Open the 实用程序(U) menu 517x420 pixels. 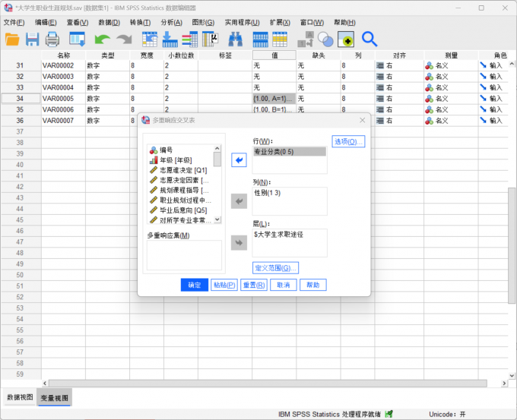[242, 22]
